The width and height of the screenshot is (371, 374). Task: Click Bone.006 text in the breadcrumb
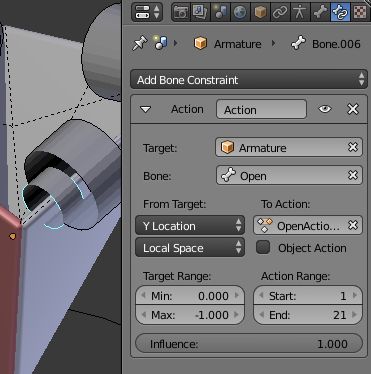click(336, 44)
